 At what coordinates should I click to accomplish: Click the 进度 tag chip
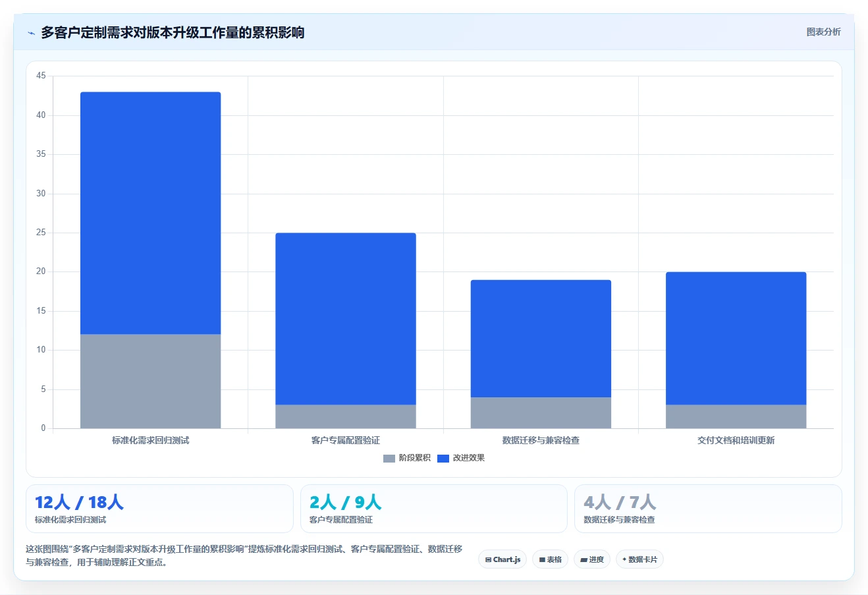[x=592, y=559]
